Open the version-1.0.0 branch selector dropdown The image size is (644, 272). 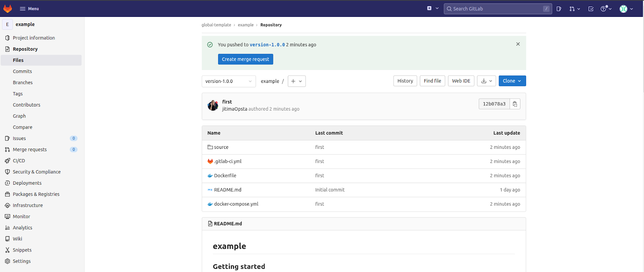[x=229, y=81]
